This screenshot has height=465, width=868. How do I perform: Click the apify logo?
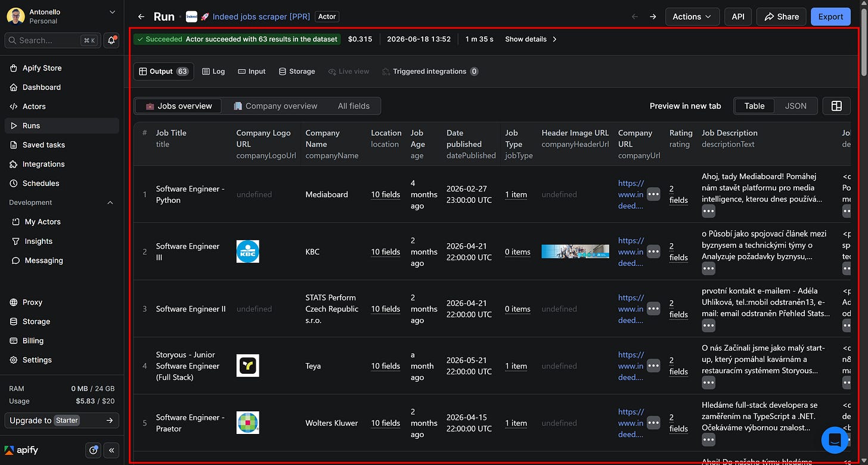21,450
